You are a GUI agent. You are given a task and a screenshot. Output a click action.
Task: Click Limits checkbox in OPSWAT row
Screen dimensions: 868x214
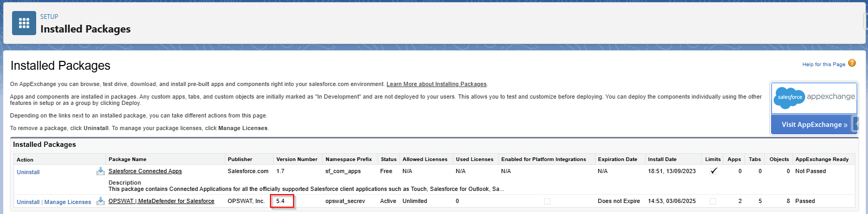point(713,201)
